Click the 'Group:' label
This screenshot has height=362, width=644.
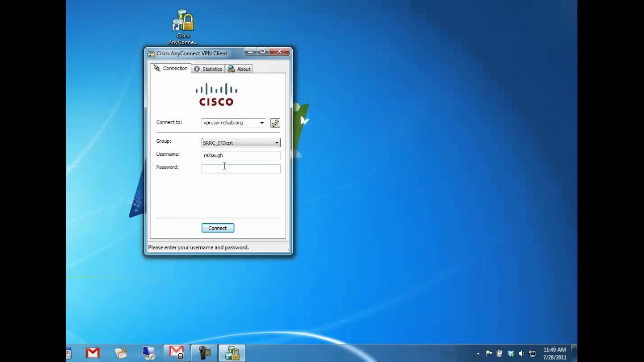pyautogui.click(x=164, y=141)
